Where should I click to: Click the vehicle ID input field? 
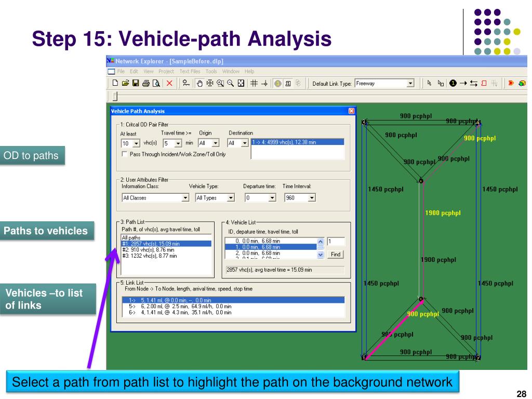336,241
